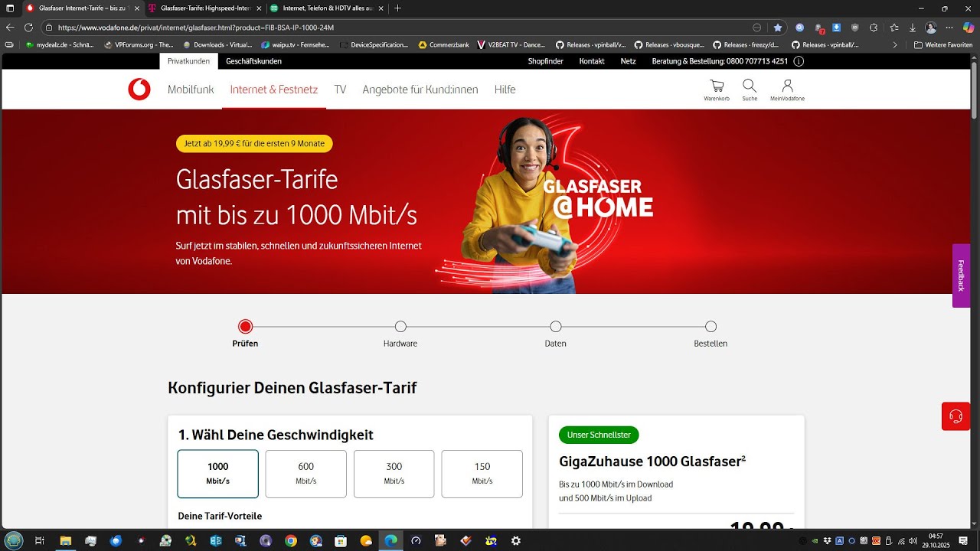Open the notification center icon
This screenshot has height=551, width=980.
coord(963,540)
